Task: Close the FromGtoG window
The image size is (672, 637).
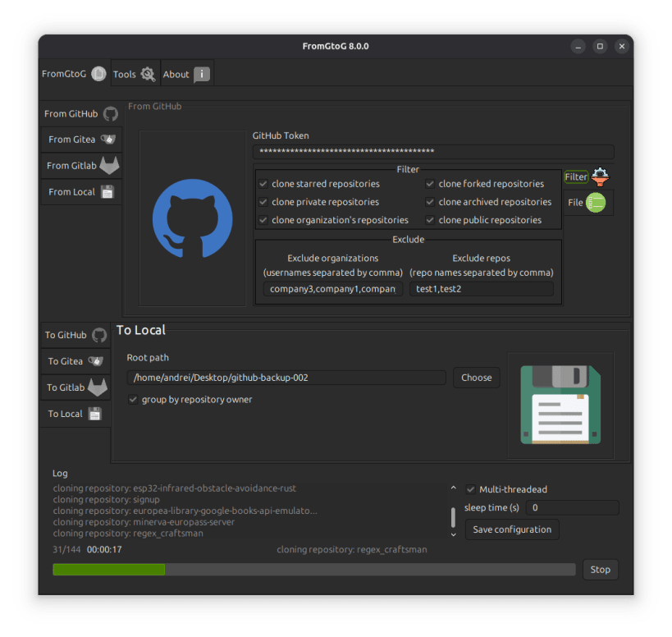Action: [621, 46]
